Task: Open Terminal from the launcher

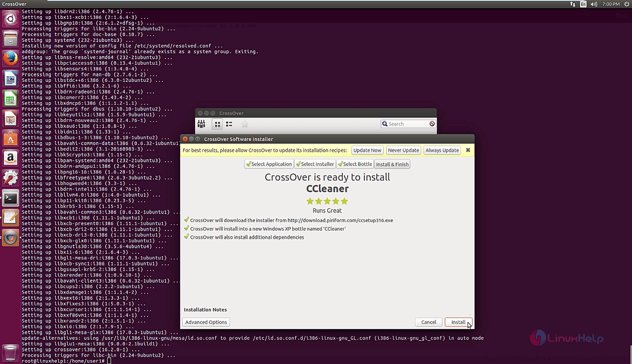Action: point(11,198)
